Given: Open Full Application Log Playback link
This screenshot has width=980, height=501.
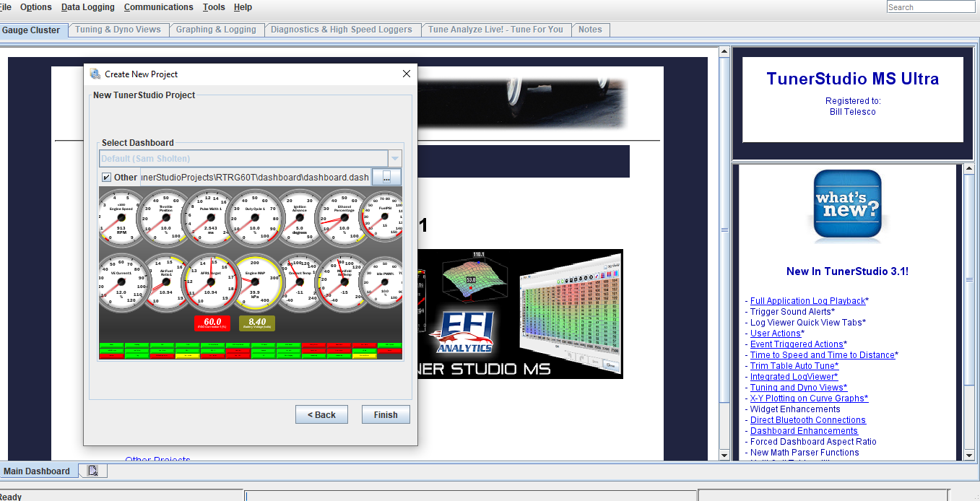Looking at the screenshot, I should click(807, 301).
